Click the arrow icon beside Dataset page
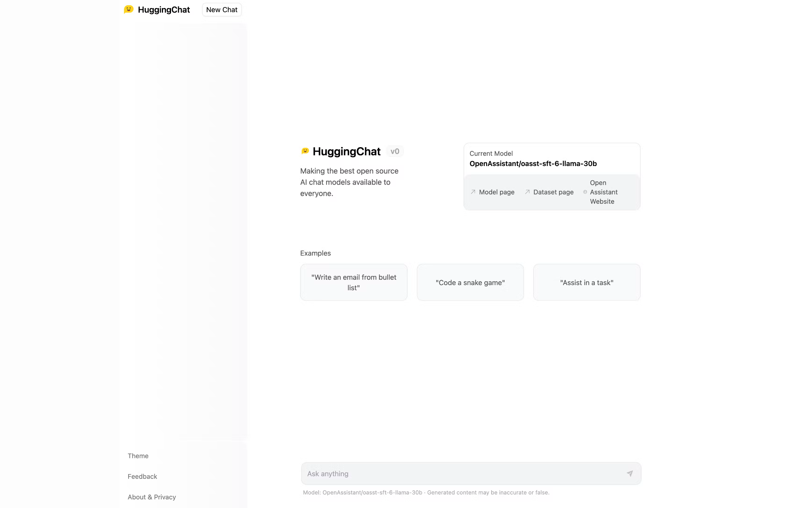 point(527,192)
